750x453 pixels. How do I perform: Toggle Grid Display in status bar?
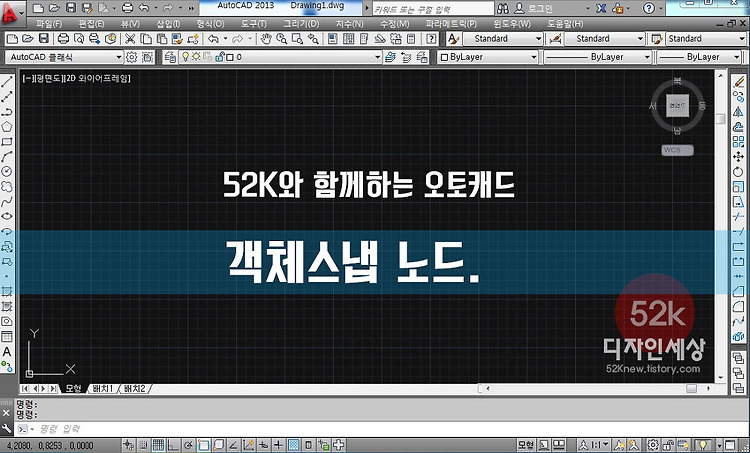(x=158, y=445)
